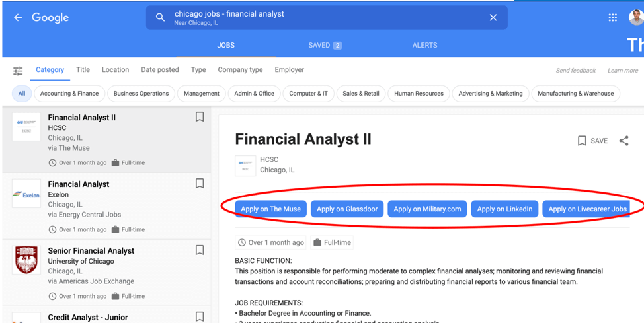Click the back arrow next to Google logo
The height and width of the screenshot is (323, 644).
point(18,18)
